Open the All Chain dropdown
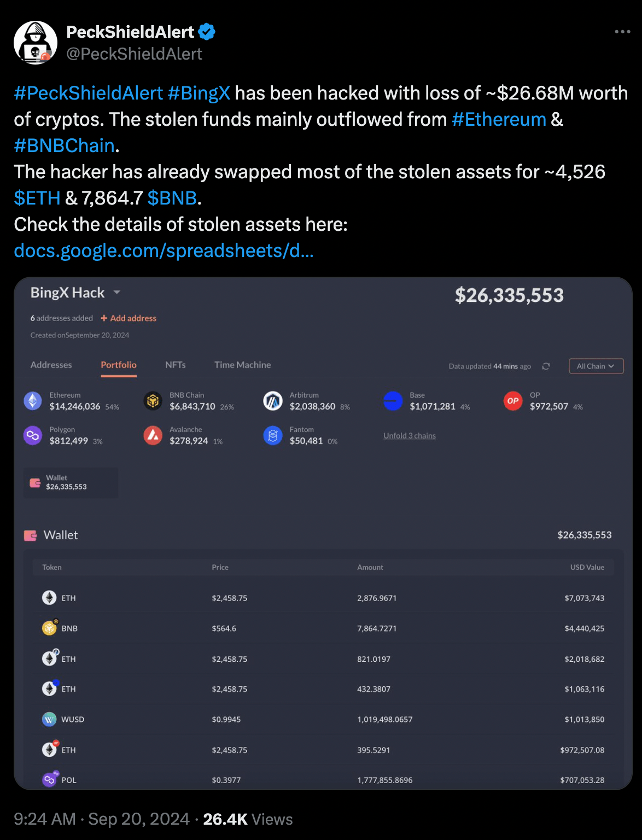 click(596, 366)
